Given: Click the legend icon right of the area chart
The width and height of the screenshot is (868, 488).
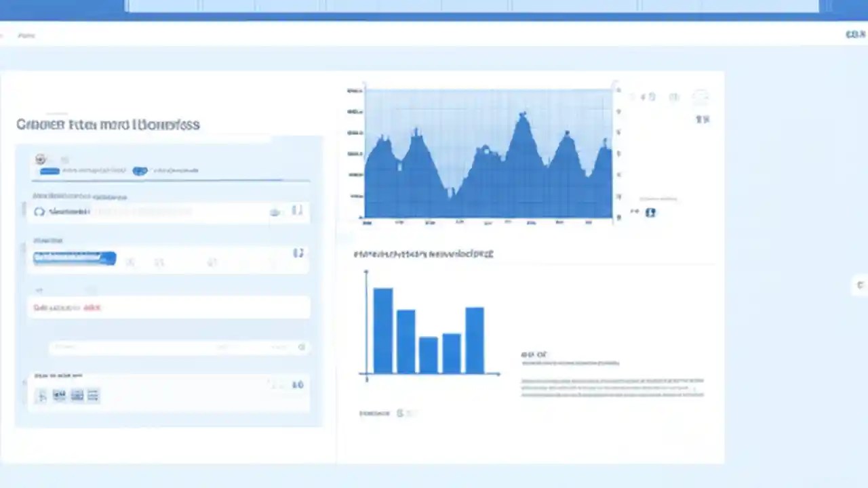Looking at the screenshot, I should (x=703, y=119).
